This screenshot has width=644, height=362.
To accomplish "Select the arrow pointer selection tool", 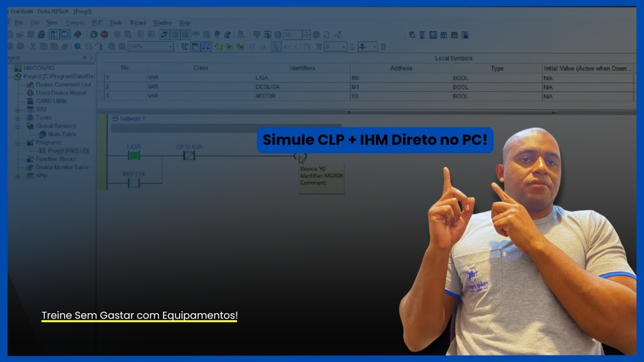I will [276, 46].
